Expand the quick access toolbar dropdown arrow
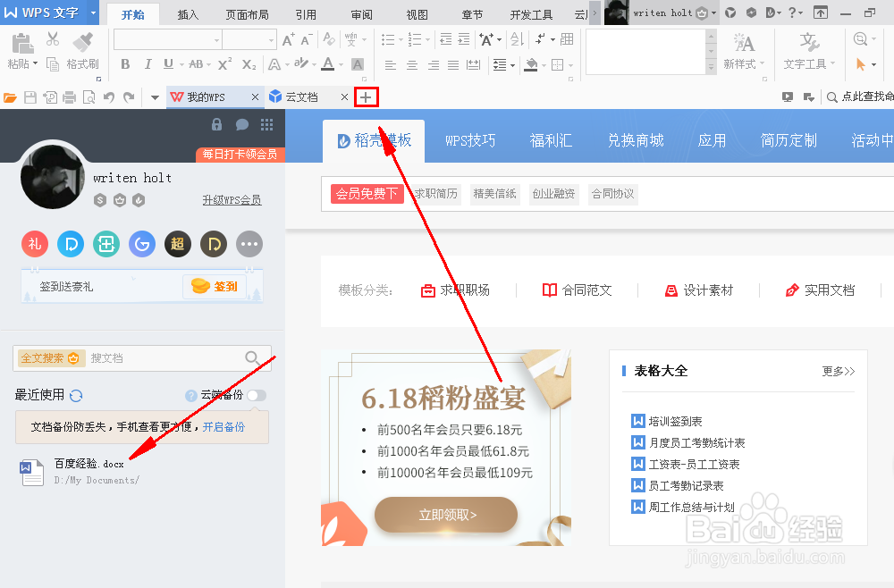Viewport: 894px width, 588px height. click(x=155, y=98)
